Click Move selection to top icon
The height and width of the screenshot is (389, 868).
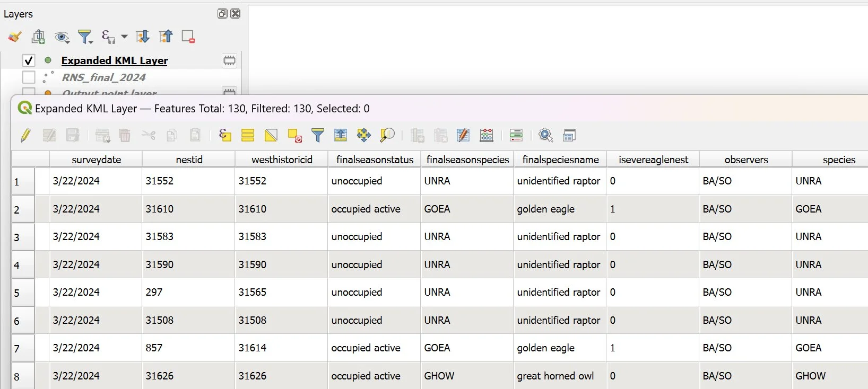point(341,135)
